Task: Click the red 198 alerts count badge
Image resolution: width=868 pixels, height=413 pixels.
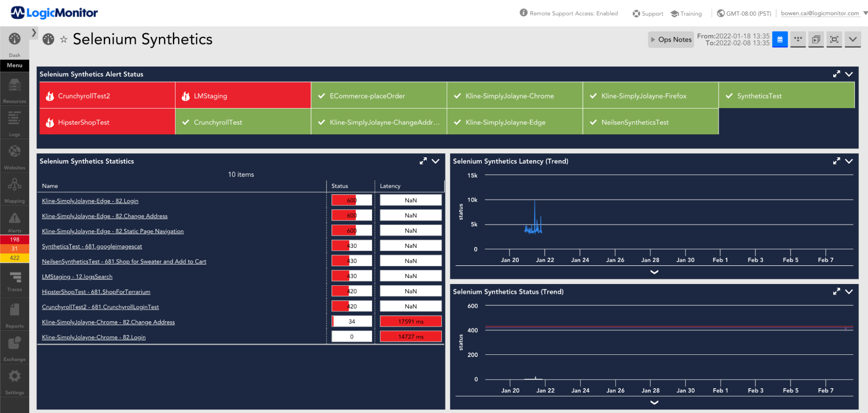Action: 14,239
